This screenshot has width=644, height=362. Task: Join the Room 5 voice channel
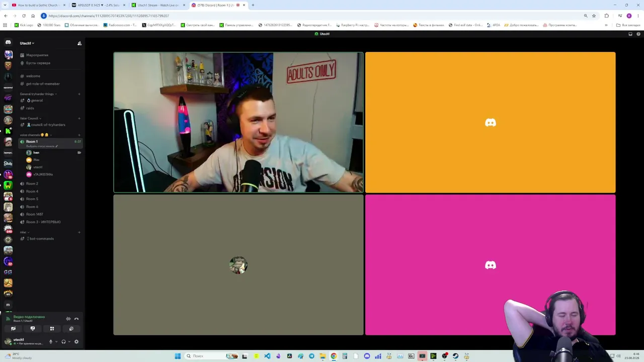(x=50, y=199)
